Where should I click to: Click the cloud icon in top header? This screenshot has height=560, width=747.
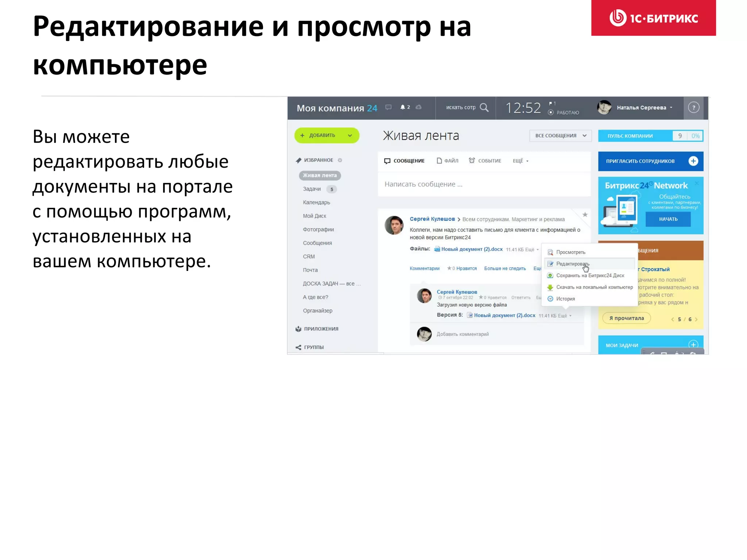coord(419,107)
